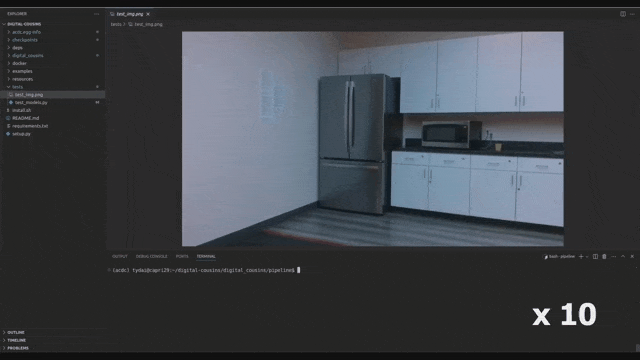Viewport: 640px width, 360px height.
Task: Open test_models.py in the explorer
Action: click(31, 102)
